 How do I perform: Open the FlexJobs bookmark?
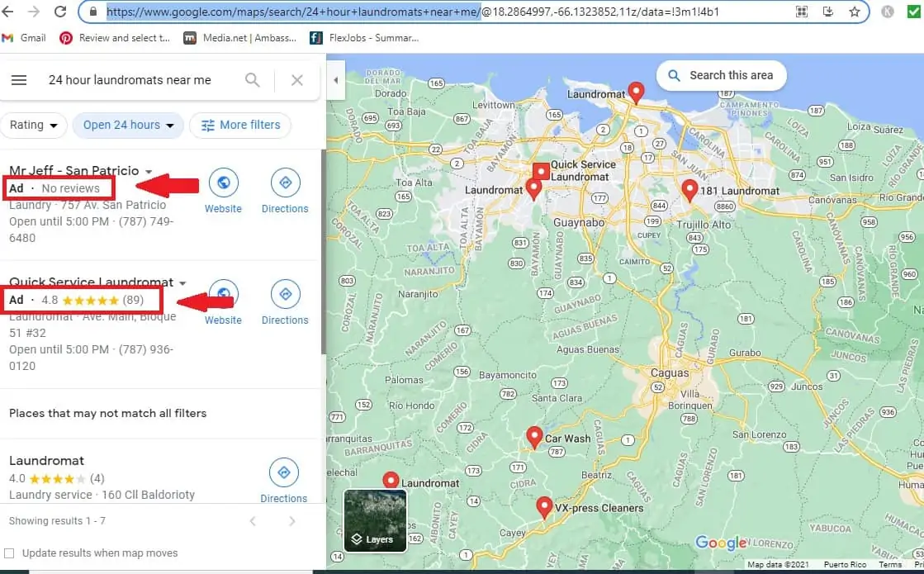pos(364,38)
